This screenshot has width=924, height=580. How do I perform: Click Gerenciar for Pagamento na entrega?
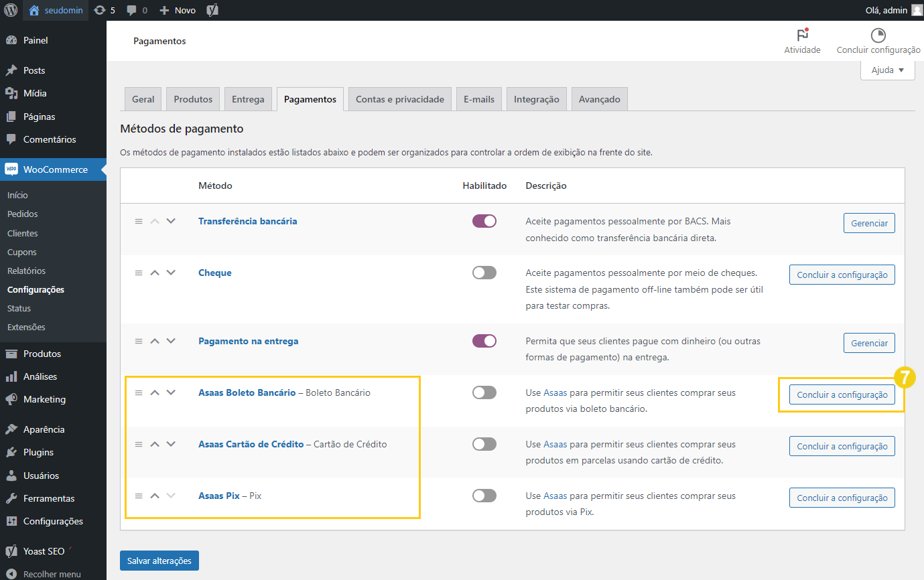[x=869, y=343]
